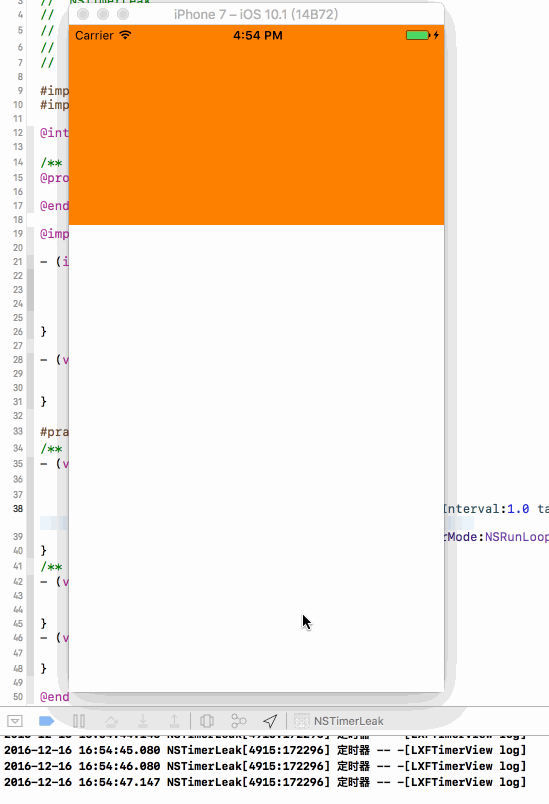549x804 pixels.
Task: Open Simulate Location arrow icon
Action: (270, 721)
